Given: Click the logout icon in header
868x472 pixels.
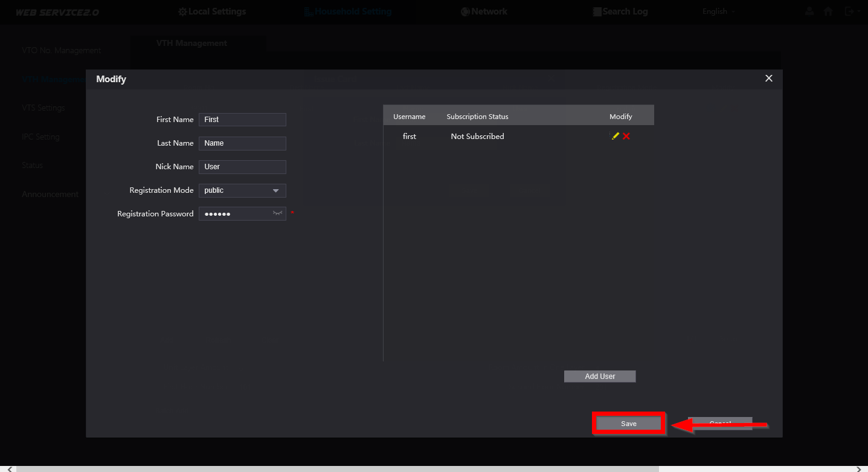Looking at the screenshot, I should (x=850, y=11).
